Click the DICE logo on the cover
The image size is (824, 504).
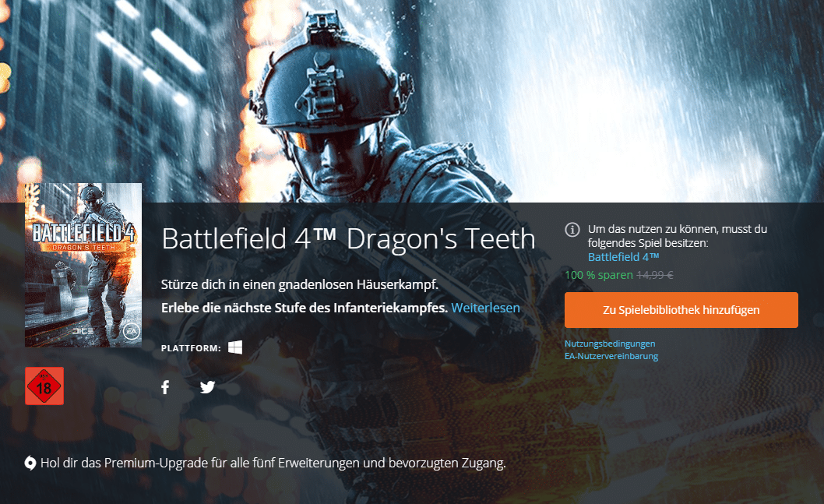83,331
